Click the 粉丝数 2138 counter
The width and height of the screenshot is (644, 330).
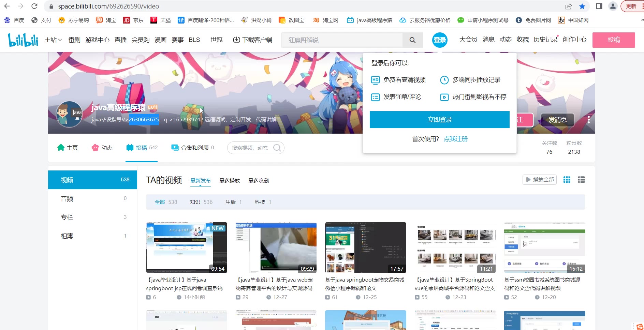574,148
